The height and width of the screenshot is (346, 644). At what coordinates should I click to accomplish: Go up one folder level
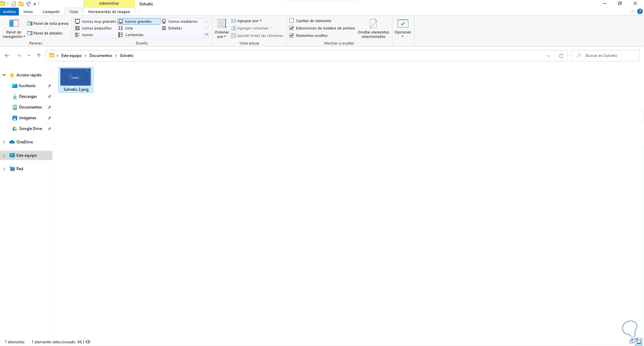(x=39, y=56)
